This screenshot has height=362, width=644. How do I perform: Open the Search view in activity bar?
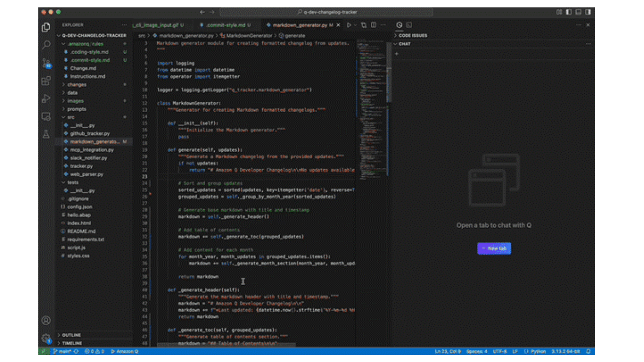46,45
